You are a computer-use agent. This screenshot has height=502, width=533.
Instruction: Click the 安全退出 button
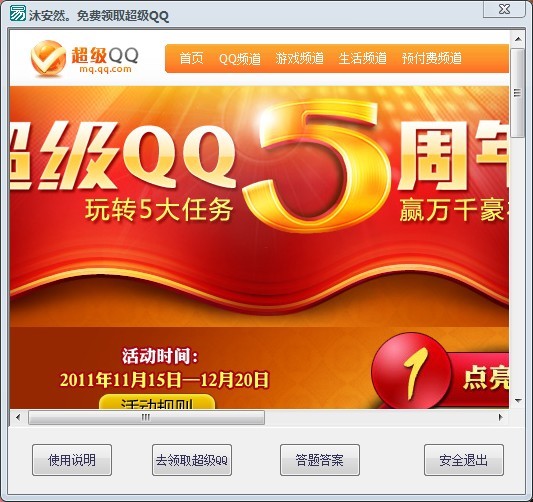pos(464,460)
